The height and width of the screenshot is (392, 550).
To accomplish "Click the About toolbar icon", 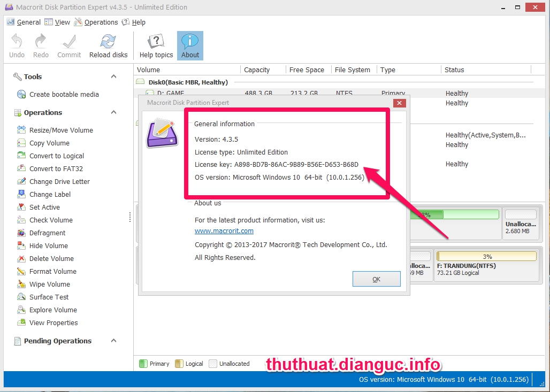I will [x=190, y=41].
